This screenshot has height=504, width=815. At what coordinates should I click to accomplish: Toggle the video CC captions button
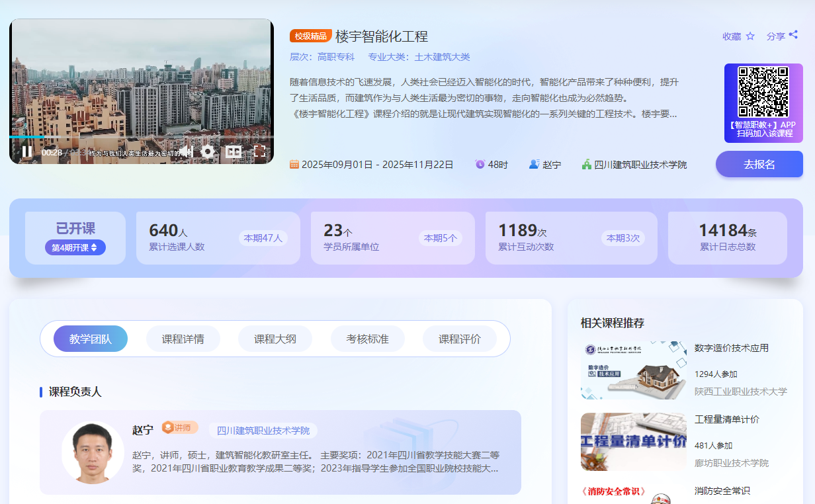pos(233,151)
